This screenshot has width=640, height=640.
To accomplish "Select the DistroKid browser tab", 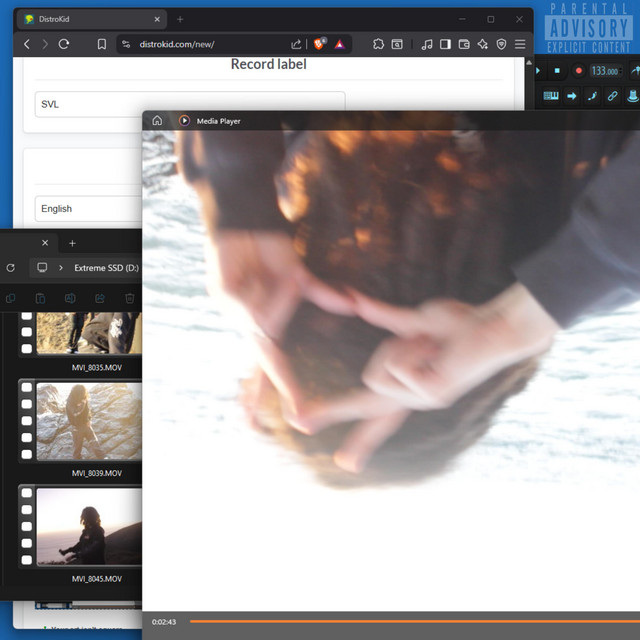I will pyautogui.click(x=92, y=19).
